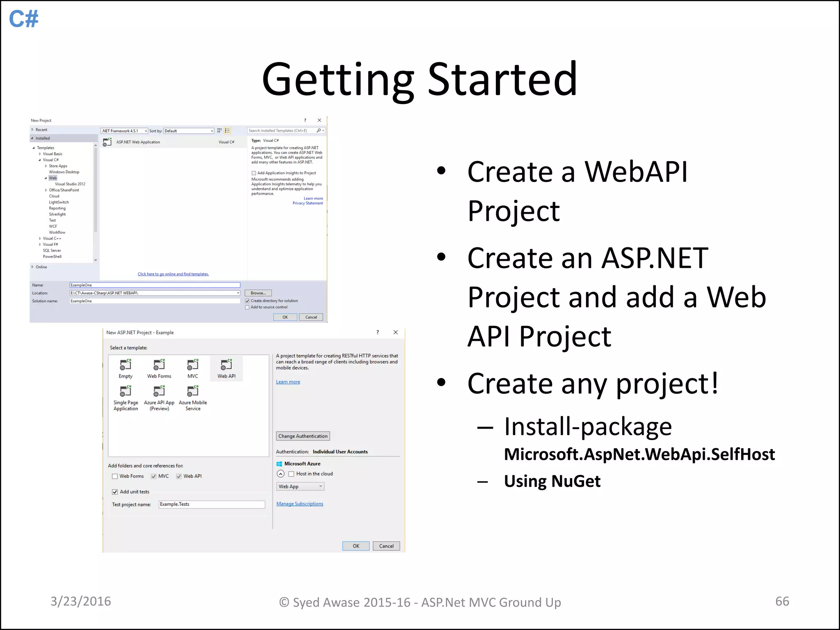Open Learn more link for Web API

coord(288,382)
